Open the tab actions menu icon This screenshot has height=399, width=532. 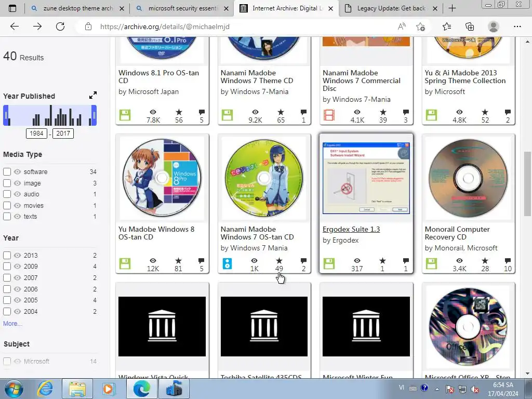click(x=12, y=8)
